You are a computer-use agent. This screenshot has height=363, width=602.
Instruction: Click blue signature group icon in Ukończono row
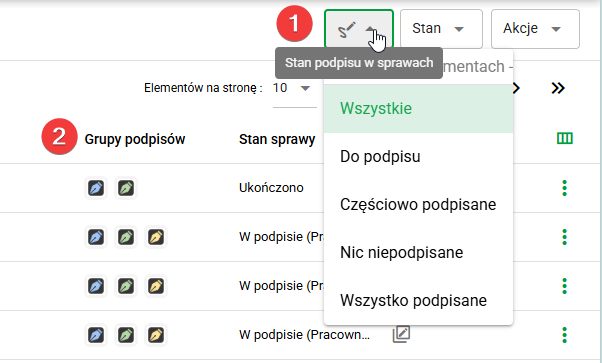pyautogui.click(x=96, y=188)
